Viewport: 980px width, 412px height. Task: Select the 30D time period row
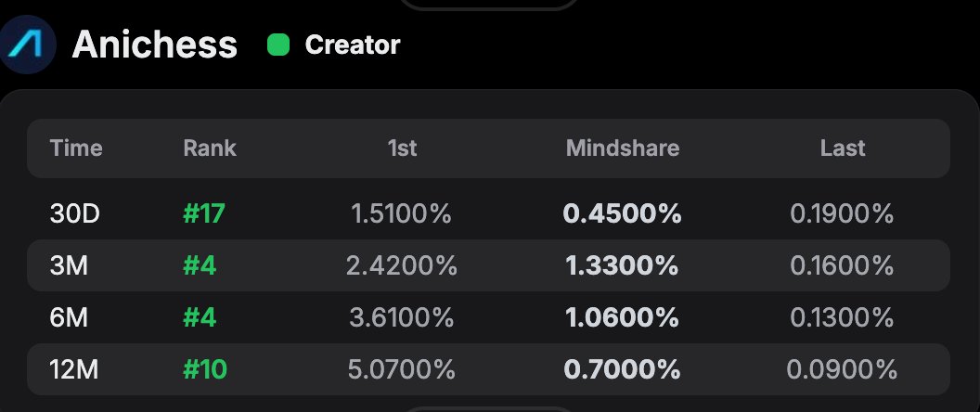(75, 214)
